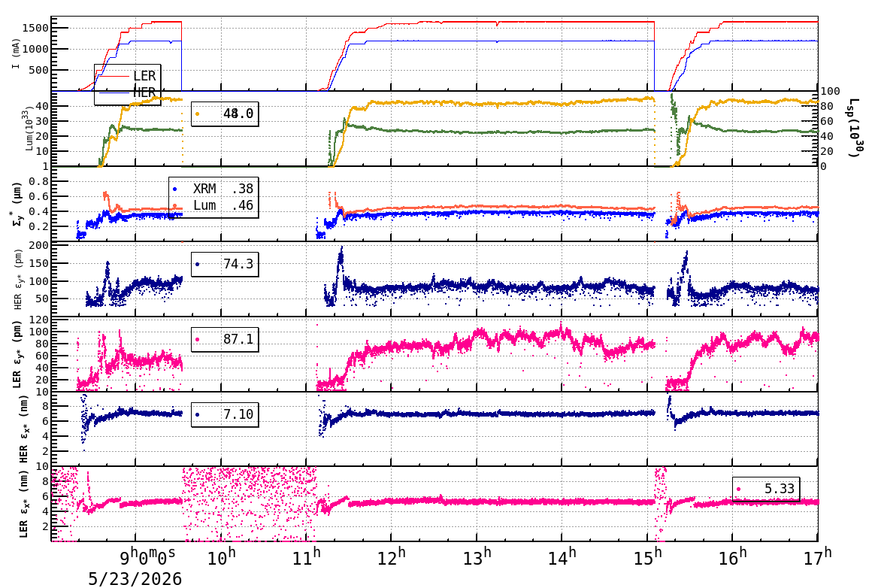Viewport: 872px width, 588px height.
Task: Click the 11h time axis label
Action: 307,557
